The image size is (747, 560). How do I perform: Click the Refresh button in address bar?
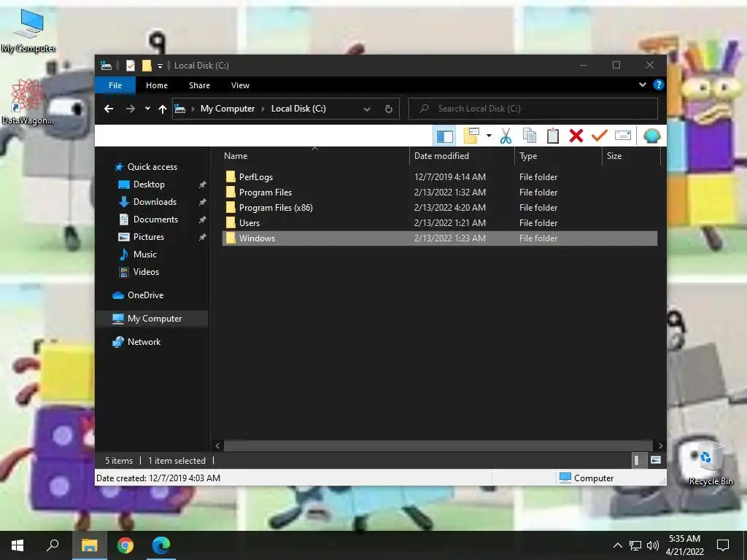(x=389, y=109)
